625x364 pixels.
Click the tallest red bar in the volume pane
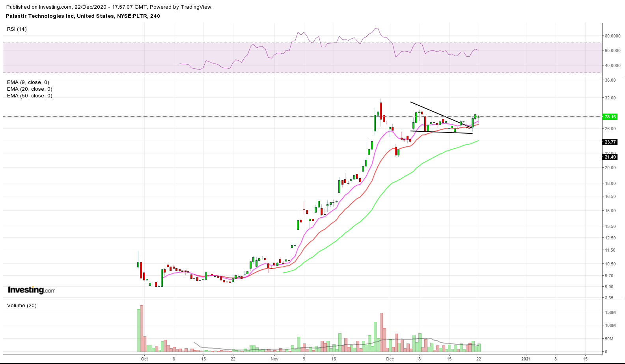coord(142,329)
